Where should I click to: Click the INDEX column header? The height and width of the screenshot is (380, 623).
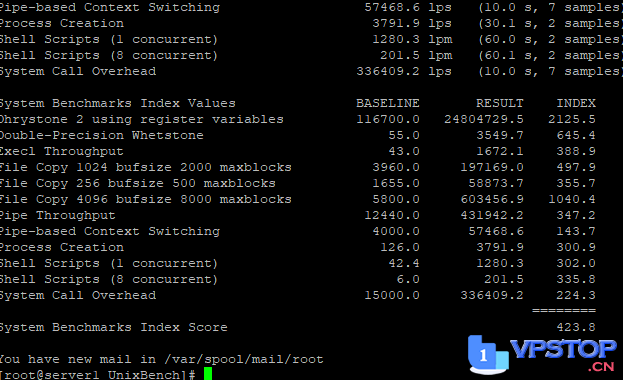pos(576,103)
